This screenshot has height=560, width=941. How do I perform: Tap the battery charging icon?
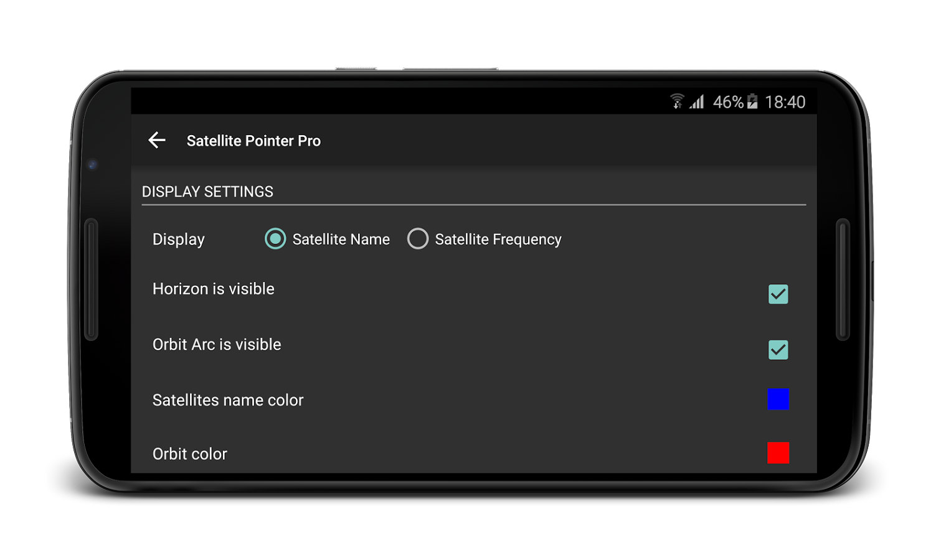752,101
